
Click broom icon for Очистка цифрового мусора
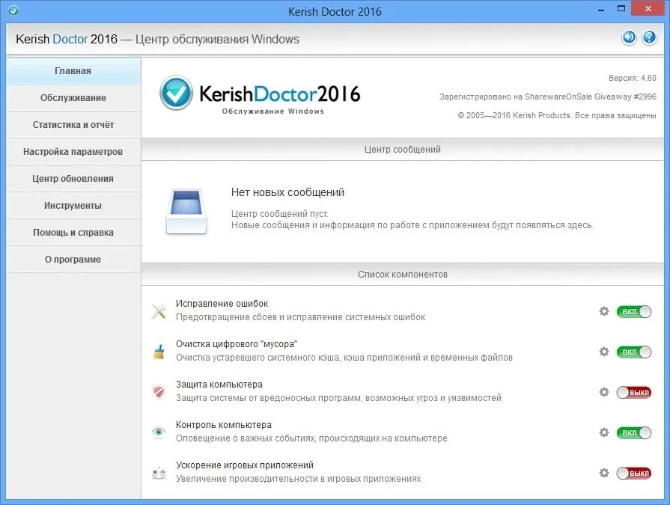[159, 352]
